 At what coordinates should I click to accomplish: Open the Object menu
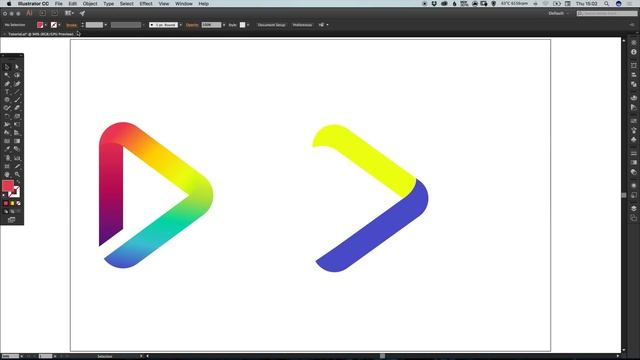(90, 4)
